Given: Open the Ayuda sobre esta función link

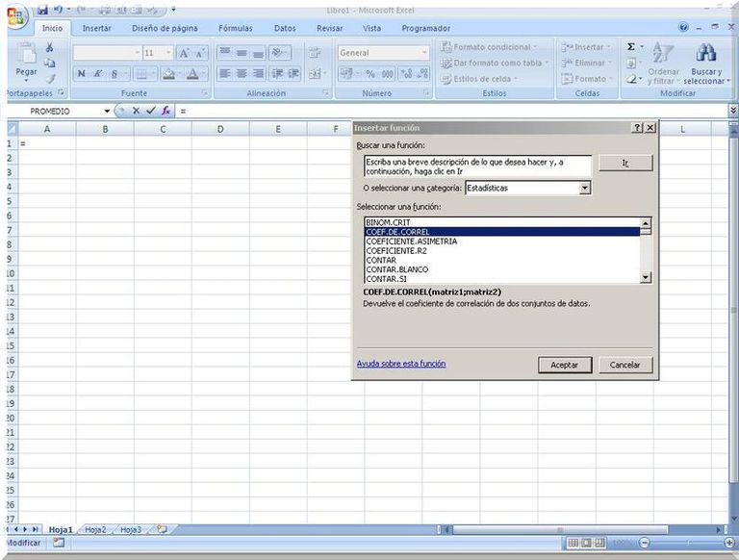Looking at the screenshot, I should tap(401, 364).
